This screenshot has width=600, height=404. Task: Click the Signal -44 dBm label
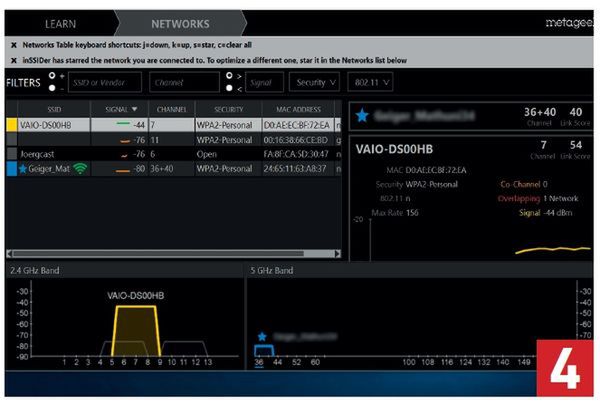[x=546, y=213]
